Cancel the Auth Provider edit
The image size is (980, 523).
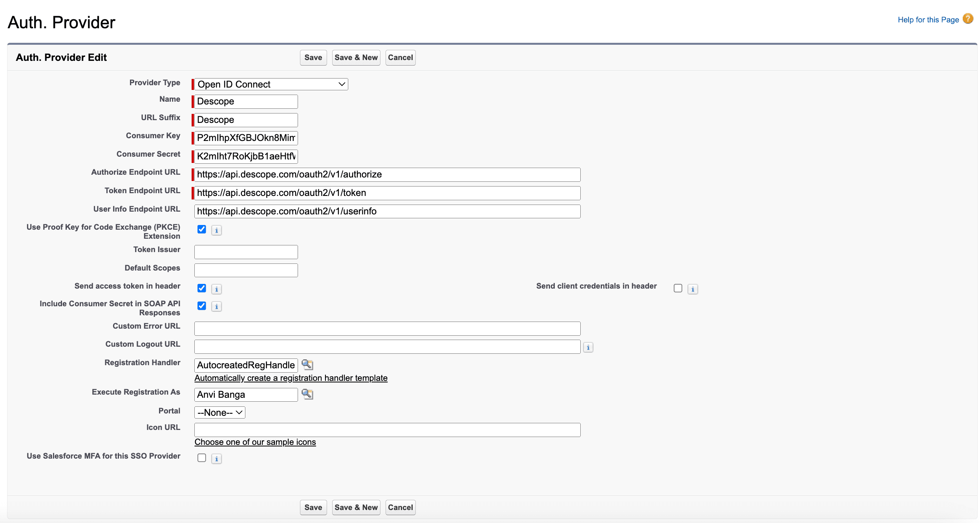pos(400,57)
